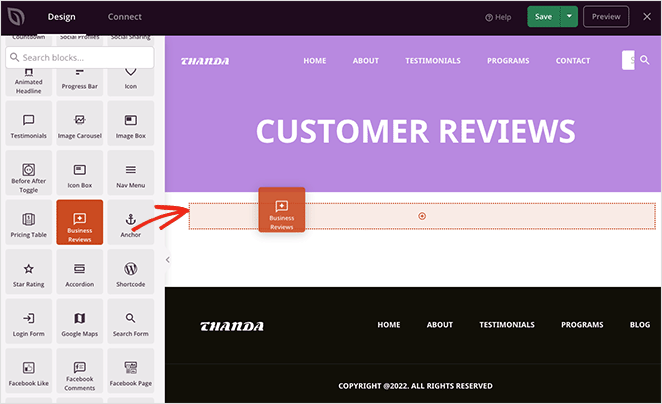Choose the Shortcode block
Image resolution: width=662 pixels, height=404 pixels.
click(x=130, y=275)
